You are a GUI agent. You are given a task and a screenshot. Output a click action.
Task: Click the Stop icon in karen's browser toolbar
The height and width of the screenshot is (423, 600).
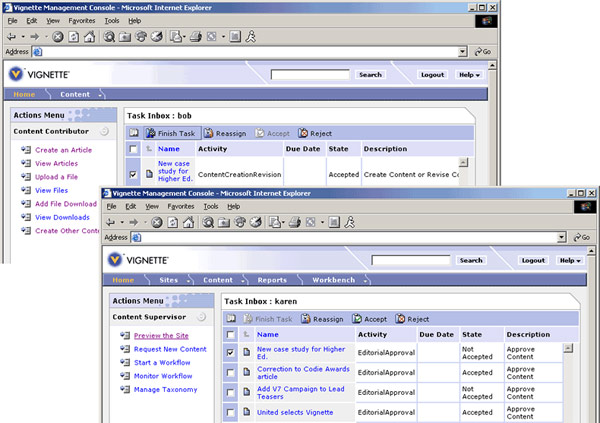(157, 222)
